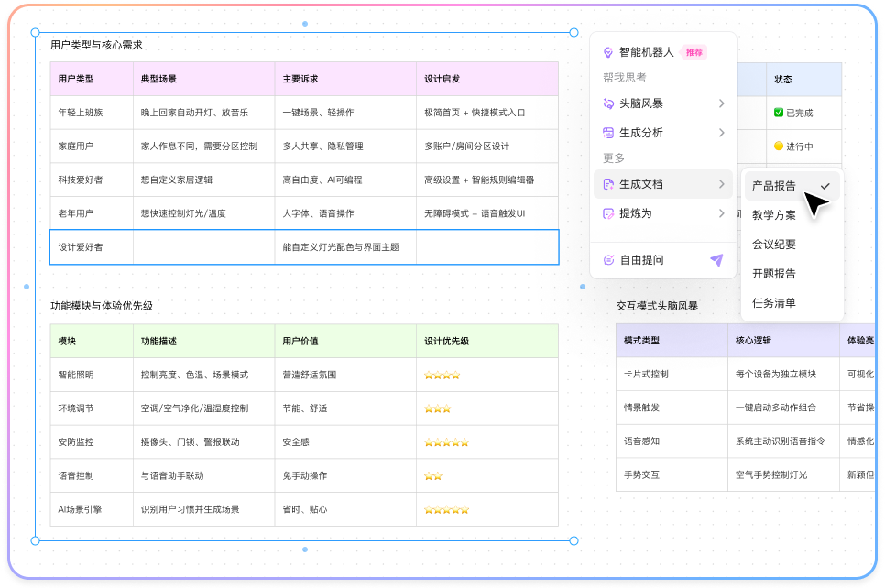Click the yellow dot icon on 进行中 status
Screen dimensions: 885x588
pos(778,146)
